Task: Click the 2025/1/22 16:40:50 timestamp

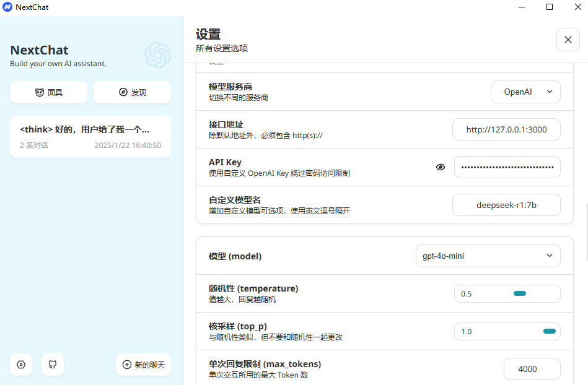Action: [x=128, y=145]
